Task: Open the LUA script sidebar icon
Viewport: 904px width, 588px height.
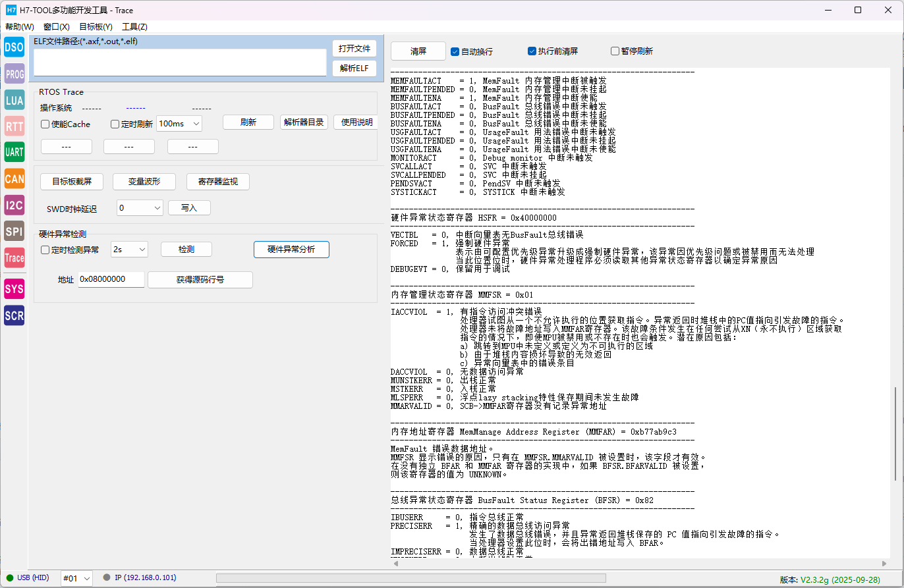Action: click(14, 101)
